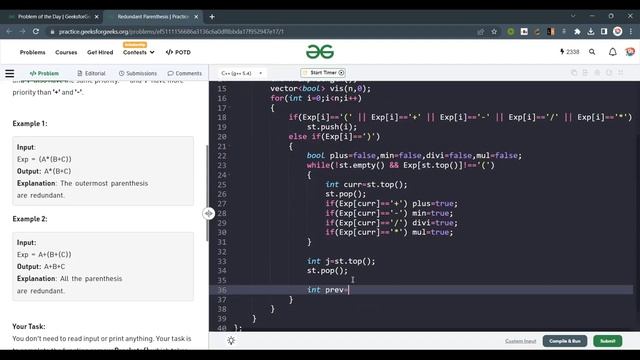This screenshot has height=360, width=640.
Task: Open the C++ language selector dropdown
Action: tap(242, 73)
